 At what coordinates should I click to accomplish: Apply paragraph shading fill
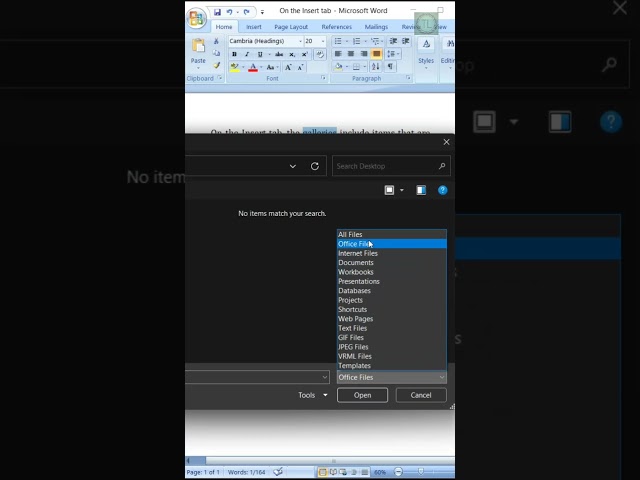339,67
